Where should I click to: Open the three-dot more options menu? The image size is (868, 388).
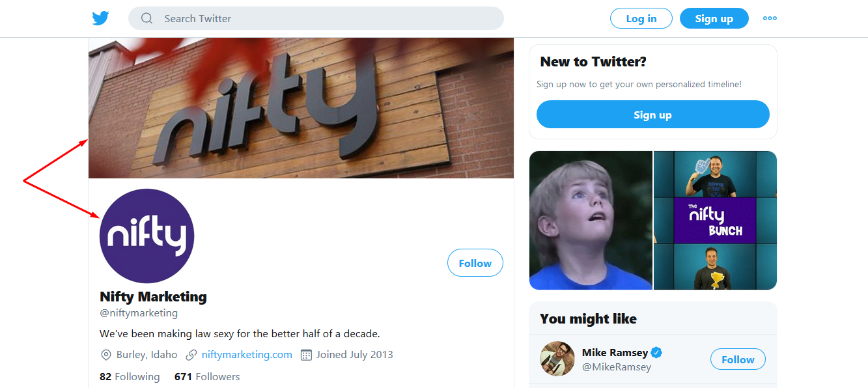coord(770,18)
